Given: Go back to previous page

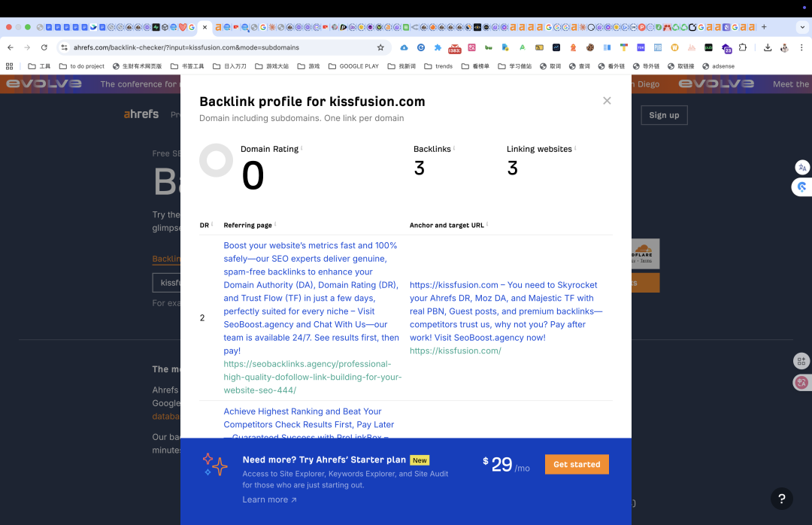Looking at the screenshot, I should (11, 47).
